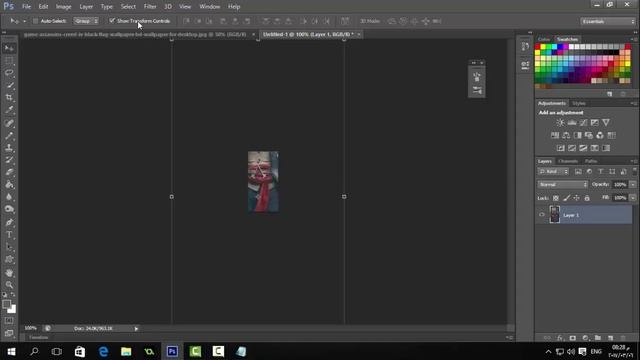Create a new layer icon

pyautogui.click(x=611, y=338)
